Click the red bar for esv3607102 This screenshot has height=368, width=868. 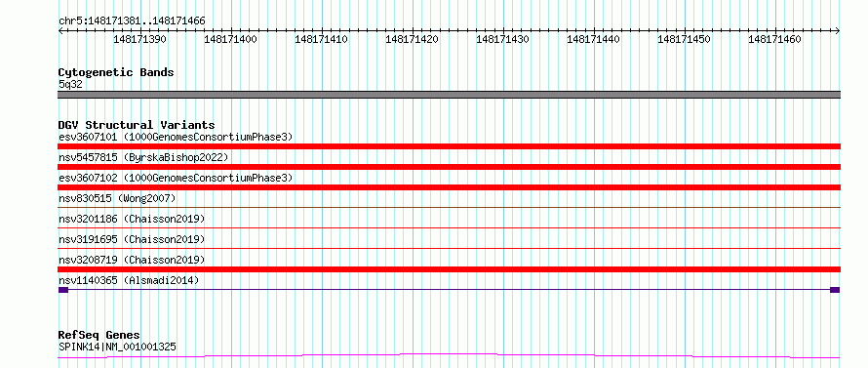449,187
